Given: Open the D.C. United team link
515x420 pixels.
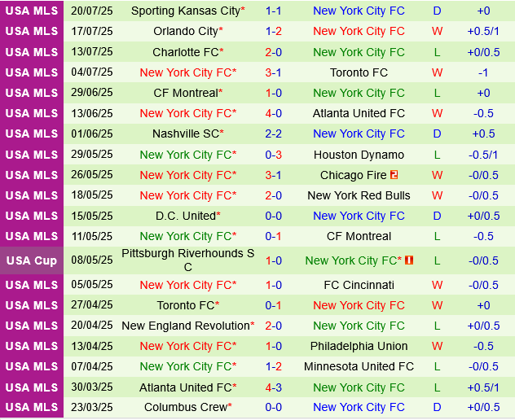Looking at the screenshot, I should (187, 216).
